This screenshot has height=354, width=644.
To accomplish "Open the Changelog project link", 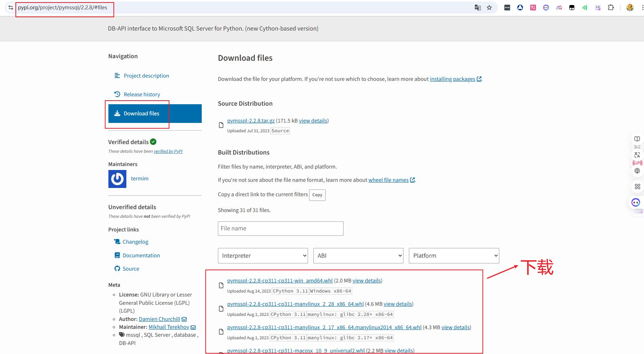I will point(135,242).
